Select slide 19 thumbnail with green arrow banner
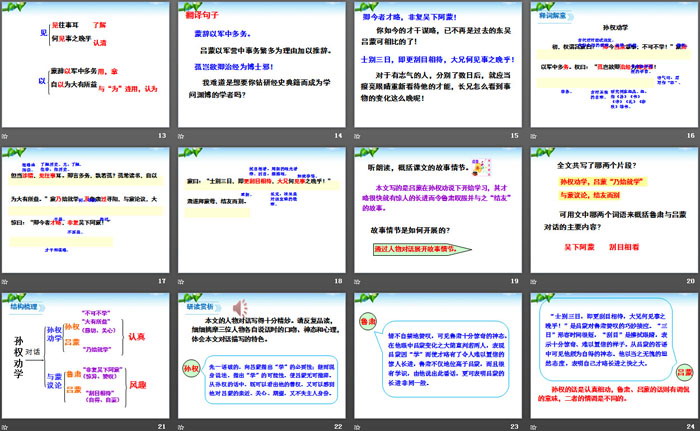This screenshot has height=431, width=700. 438,210
